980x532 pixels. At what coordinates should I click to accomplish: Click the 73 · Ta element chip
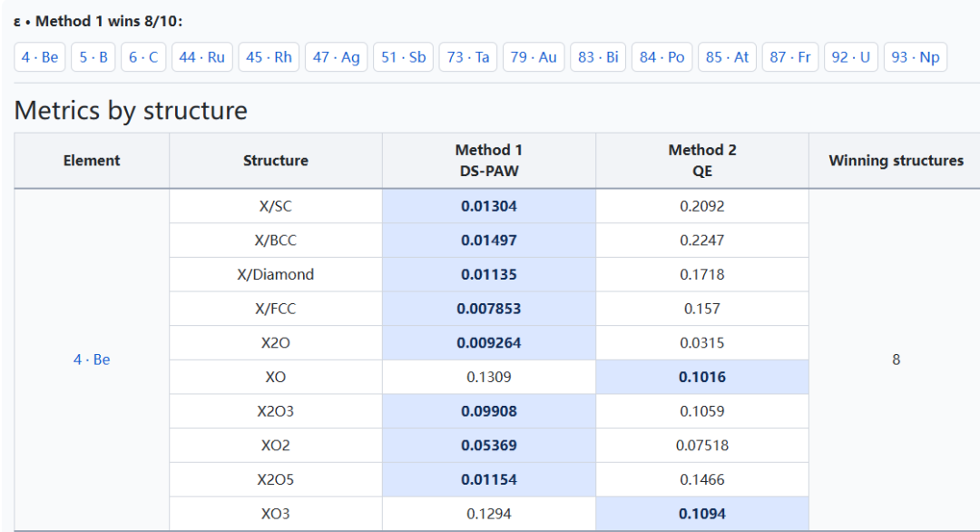(x=468, y=57)
